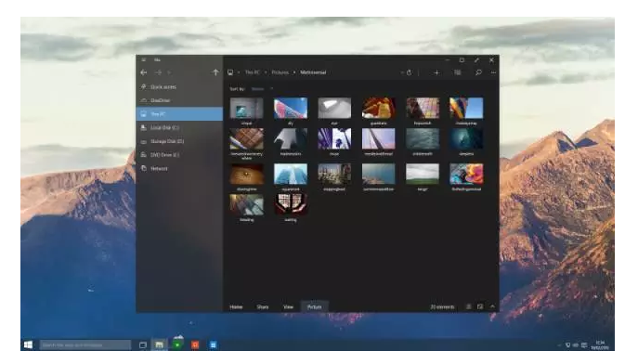Screen dimensions: 625x364
Task: Switch to thumbnail view icon in status bar
Action: (480, 306)
